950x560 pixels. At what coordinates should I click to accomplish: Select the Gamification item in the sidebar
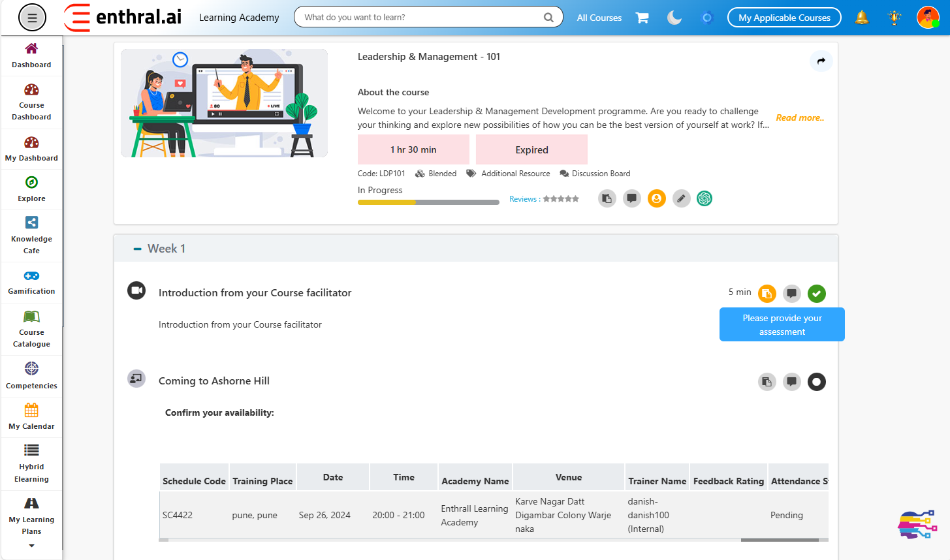tap(31, 282)
